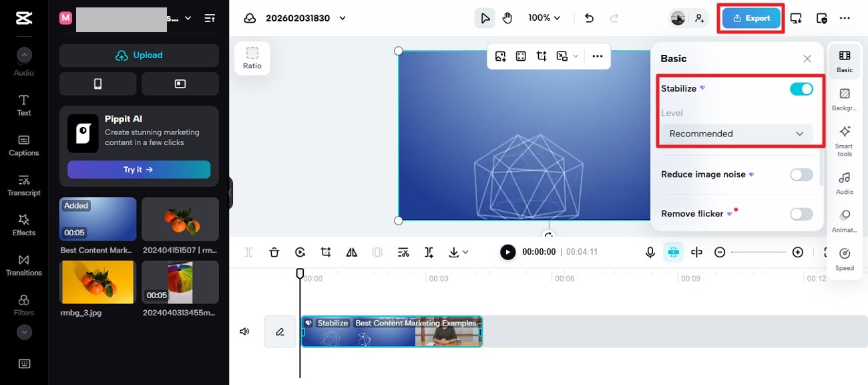
Task: Open keyboard shortcuts icon
Action: tap(24, 364)
